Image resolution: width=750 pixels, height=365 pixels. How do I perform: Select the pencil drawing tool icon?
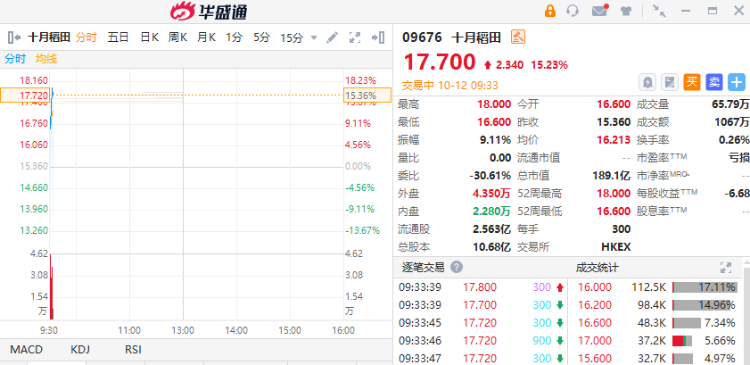[332, 37]
